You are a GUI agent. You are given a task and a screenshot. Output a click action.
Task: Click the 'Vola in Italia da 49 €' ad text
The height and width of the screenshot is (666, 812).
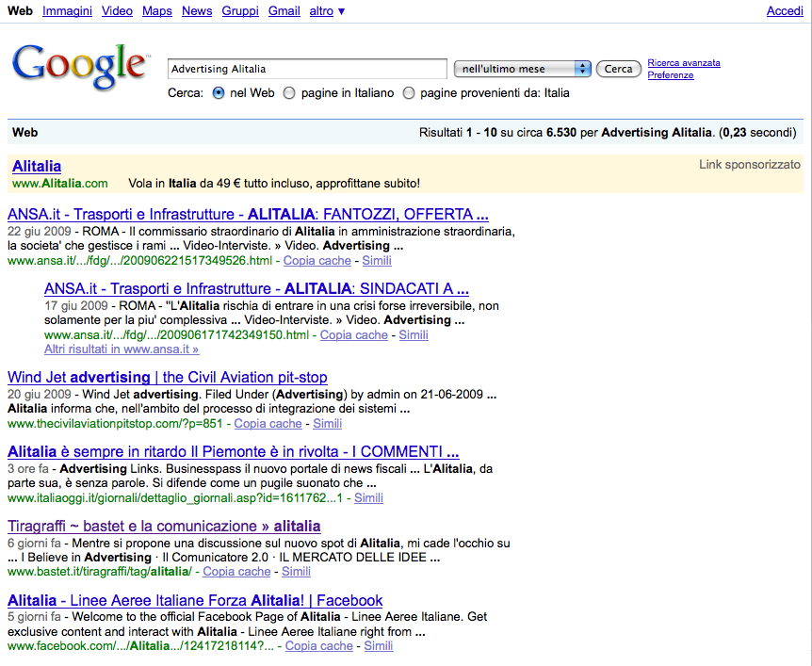coord(185,184)
